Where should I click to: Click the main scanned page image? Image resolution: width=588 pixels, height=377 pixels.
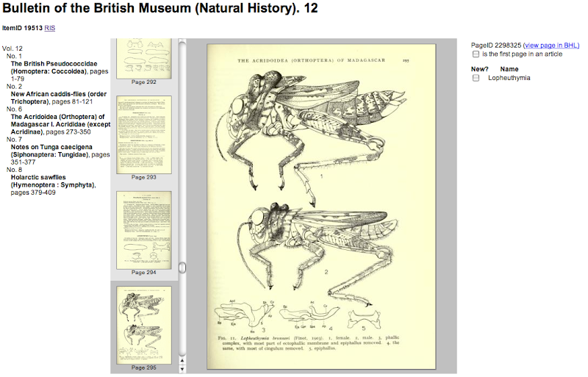click(321, 207)
